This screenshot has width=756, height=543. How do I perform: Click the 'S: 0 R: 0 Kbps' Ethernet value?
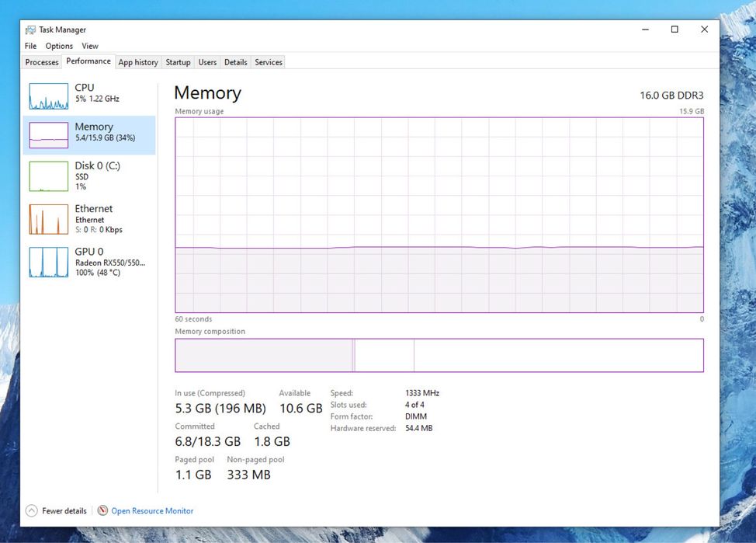[x=99, y=230]
